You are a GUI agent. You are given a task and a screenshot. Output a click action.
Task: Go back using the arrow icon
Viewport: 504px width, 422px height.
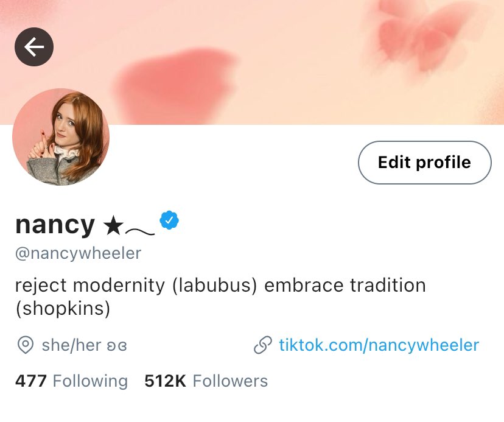click(34, 47)
